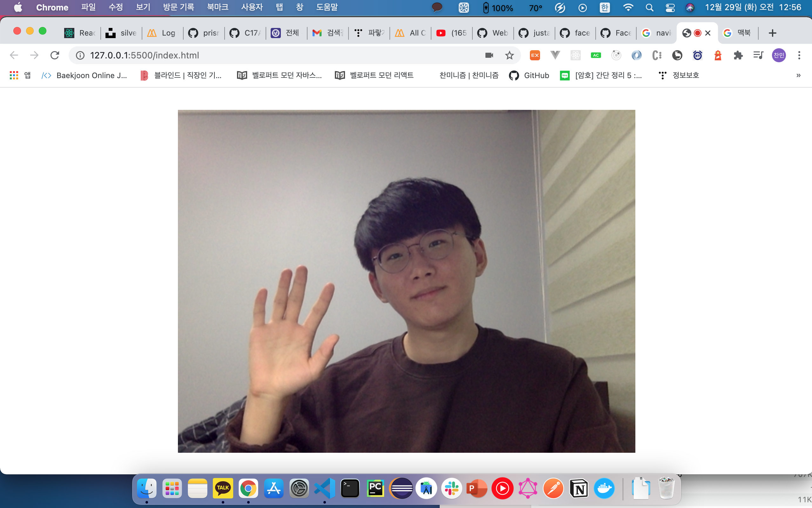
Task: Open macOS Control Center toggle icon
Action: click(x=670, y=7)
